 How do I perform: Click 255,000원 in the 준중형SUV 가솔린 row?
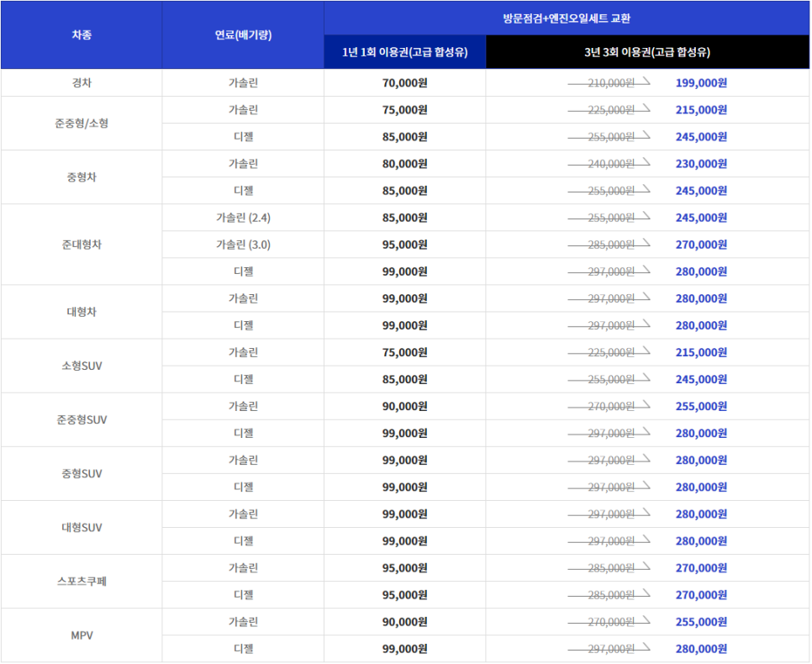point(701,406)
